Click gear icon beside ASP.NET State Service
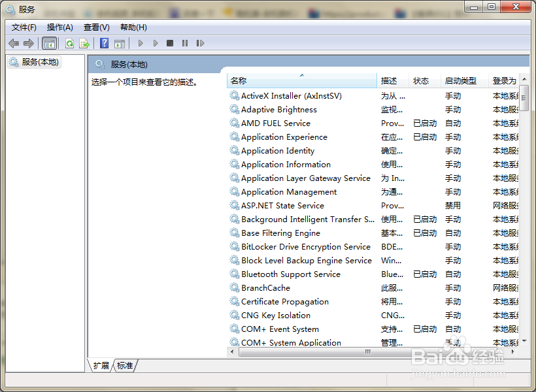Image resolution: width=536 pixels, height=392 pixels. click(234, 205)
